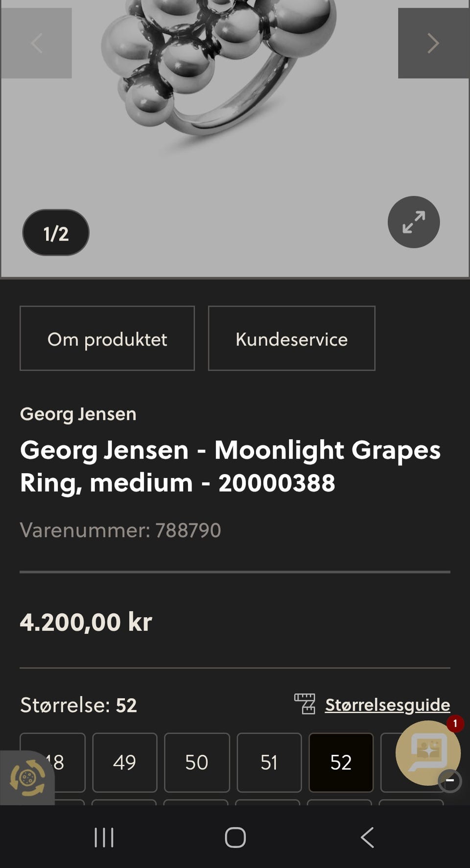Expand product image to fullscreen
Image resolution: width=470 pixels, height=868 pixels.
[x=414, y=222]
